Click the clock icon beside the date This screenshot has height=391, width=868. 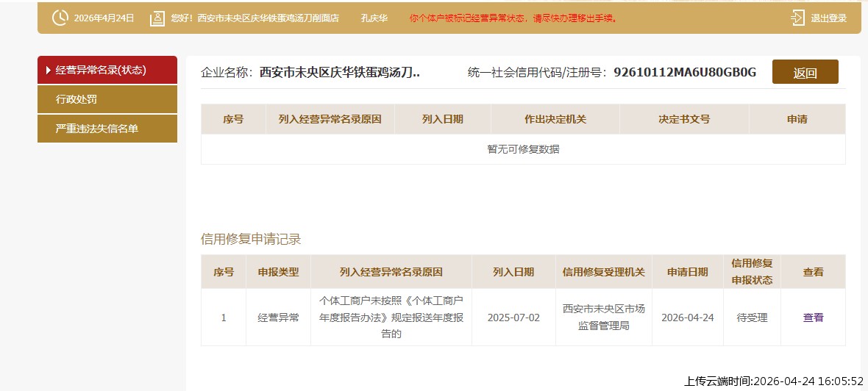pyautogui.click(x=60, y=18)
